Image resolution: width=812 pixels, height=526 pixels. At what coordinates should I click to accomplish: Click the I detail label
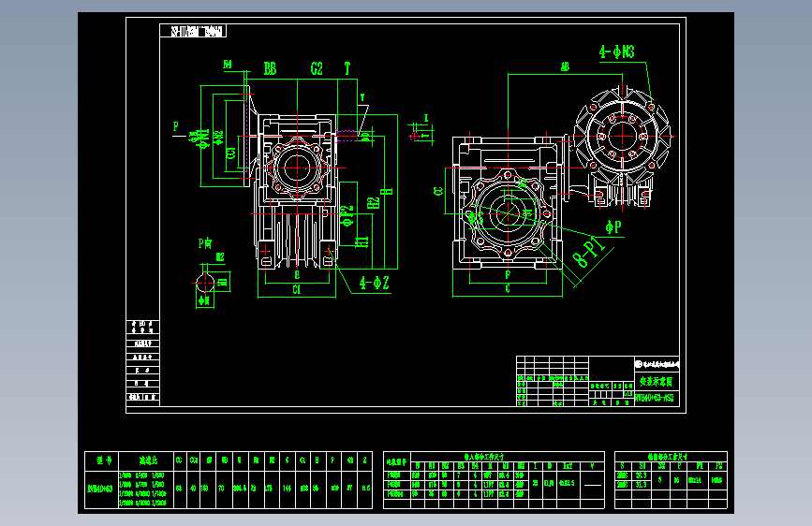coord(426,119)
